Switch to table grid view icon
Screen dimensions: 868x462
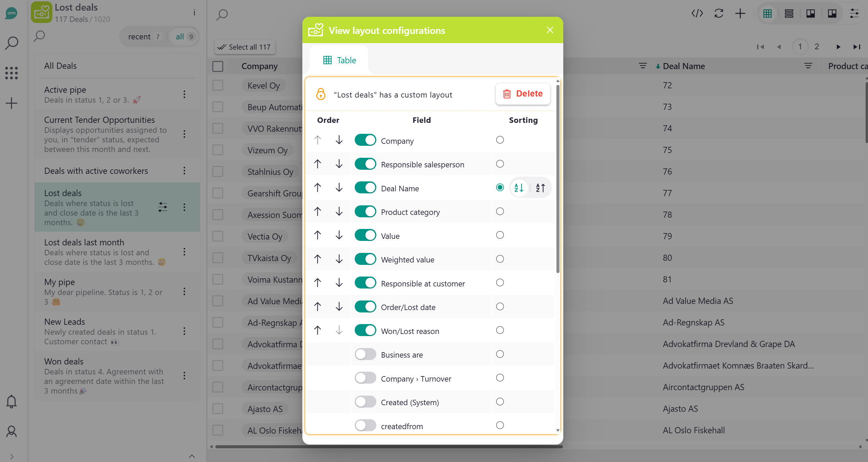pos(768,13)
